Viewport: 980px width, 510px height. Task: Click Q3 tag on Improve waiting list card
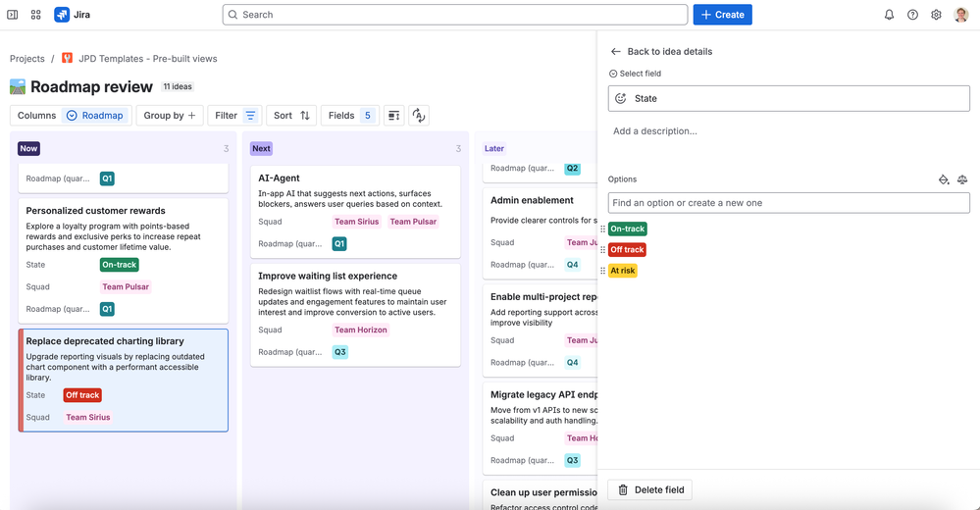(340, 352)
